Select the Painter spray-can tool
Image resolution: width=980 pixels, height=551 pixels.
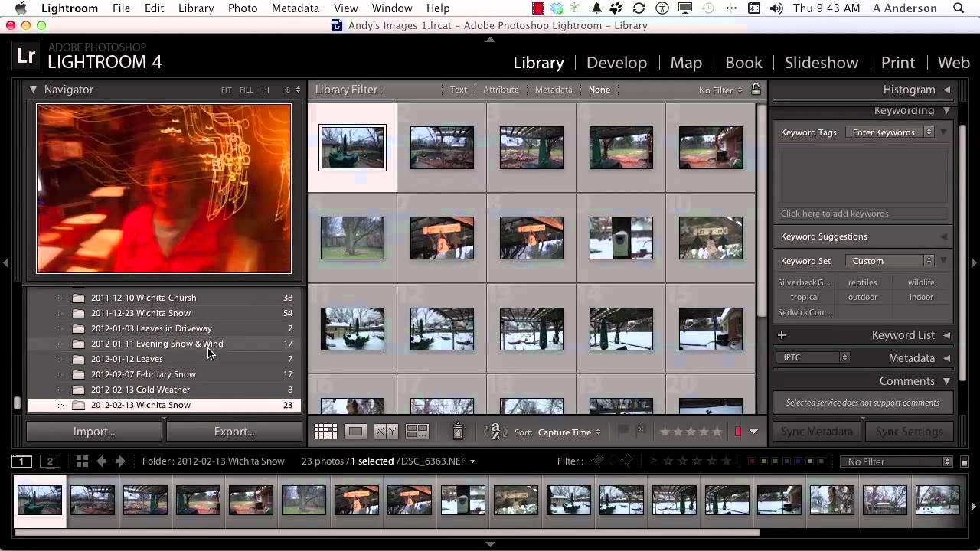click(458, 431)
